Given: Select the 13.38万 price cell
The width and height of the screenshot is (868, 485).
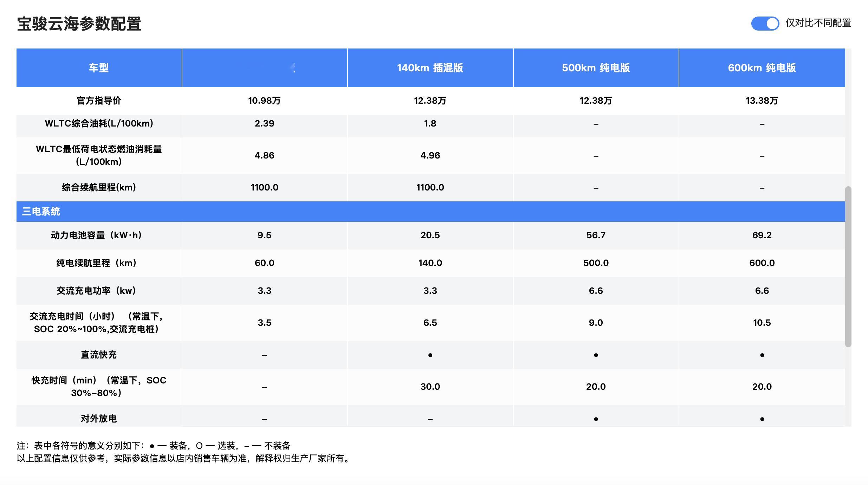Looking at the screenshot, I should 762,101.
